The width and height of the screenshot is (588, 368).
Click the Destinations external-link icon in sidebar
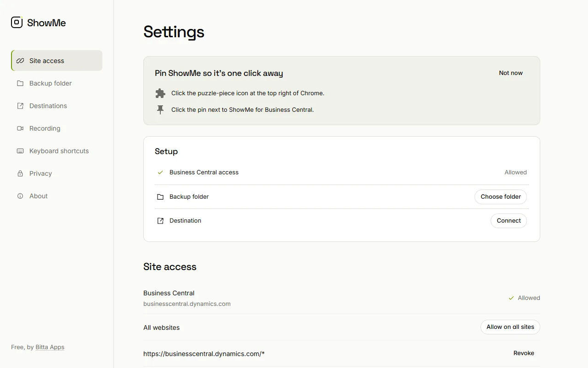(20, 106)
